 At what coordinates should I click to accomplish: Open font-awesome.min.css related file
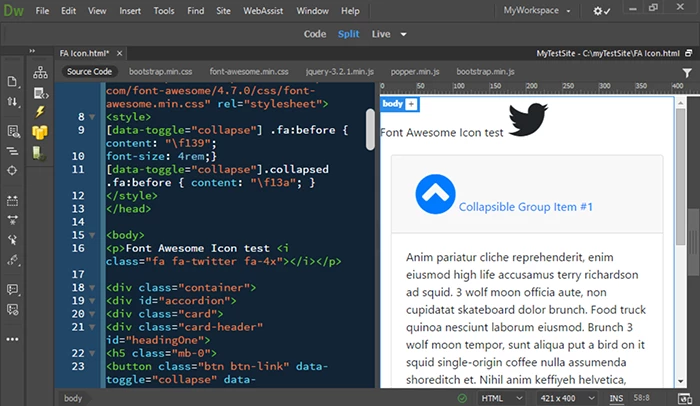[x=249, y=71]
